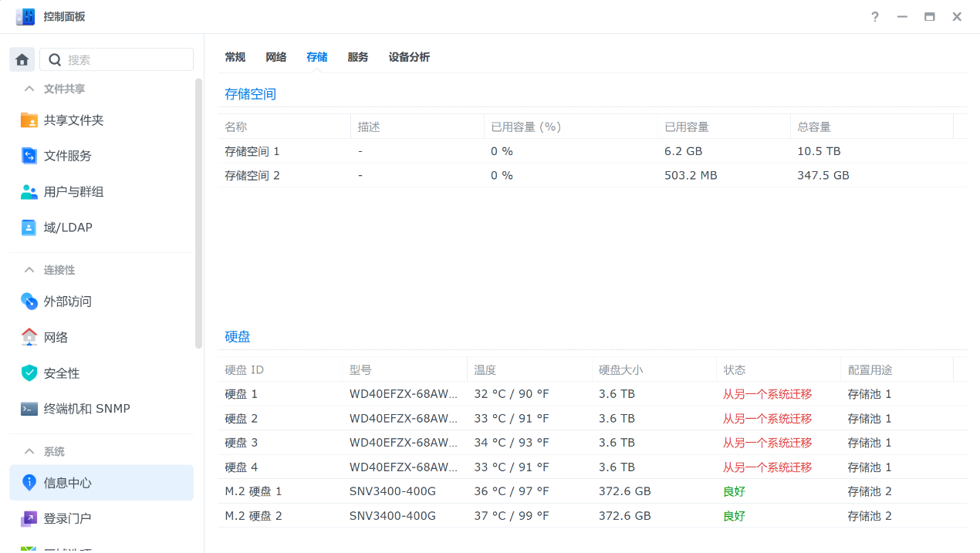Switch to the 设备分析 tab

[x=409, y=57]
